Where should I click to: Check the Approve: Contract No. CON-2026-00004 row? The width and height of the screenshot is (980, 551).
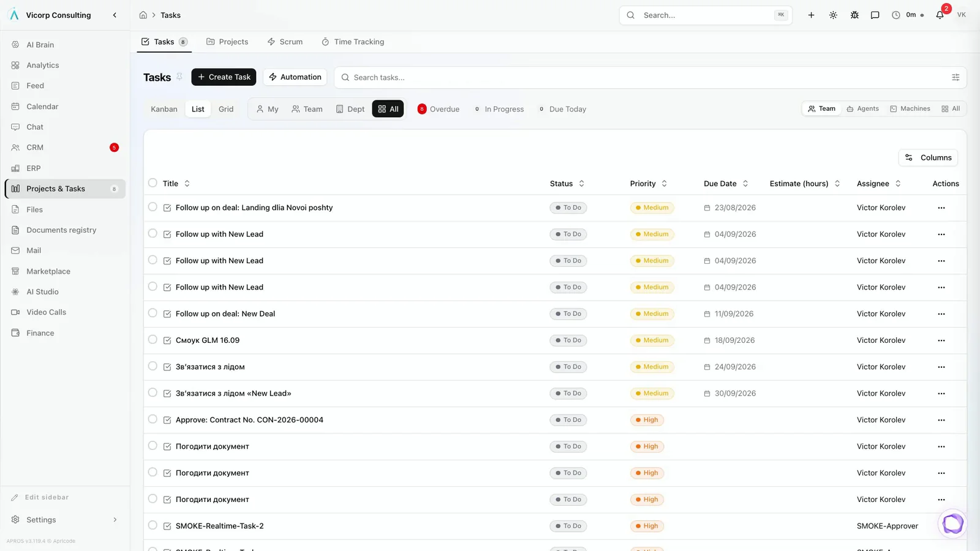click(153, 419)
